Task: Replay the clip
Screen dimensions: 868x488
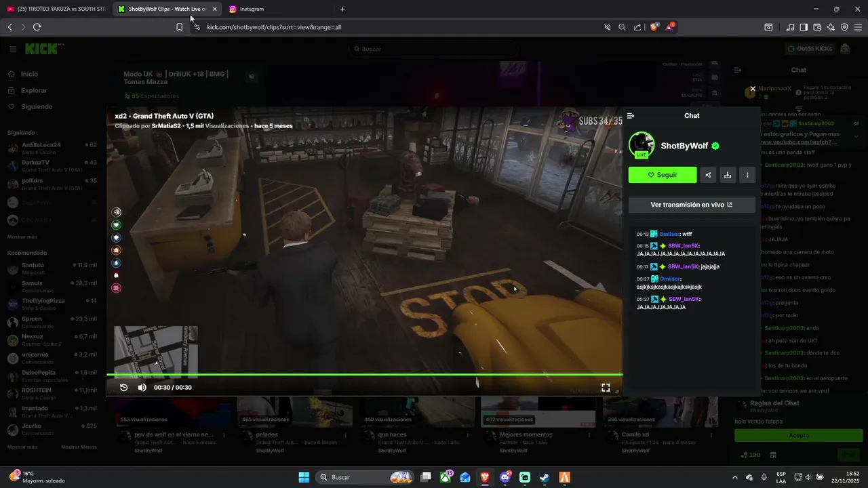Action: click(x=124, y=388)
